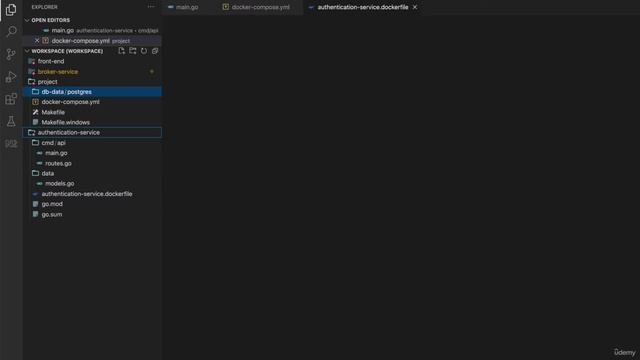Open the Run and Debug view icon

click(11, 77)
